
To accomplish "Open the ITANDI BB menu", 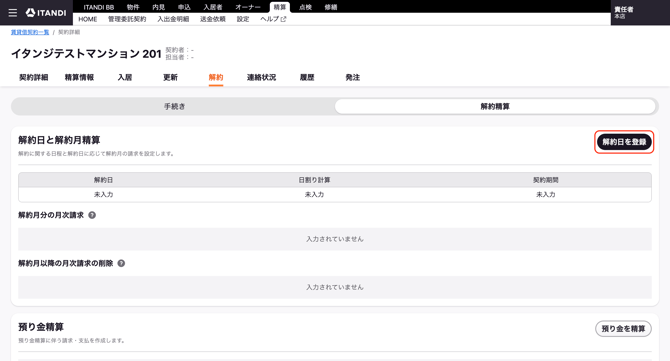I will click(99, 7).
